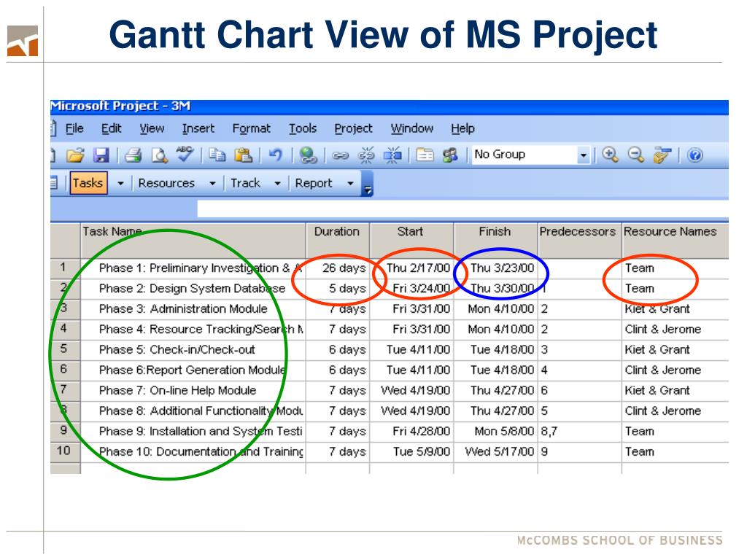Select the Resource Names column header
The height and width of the screenshot is (560, 747).
(675, 239)
